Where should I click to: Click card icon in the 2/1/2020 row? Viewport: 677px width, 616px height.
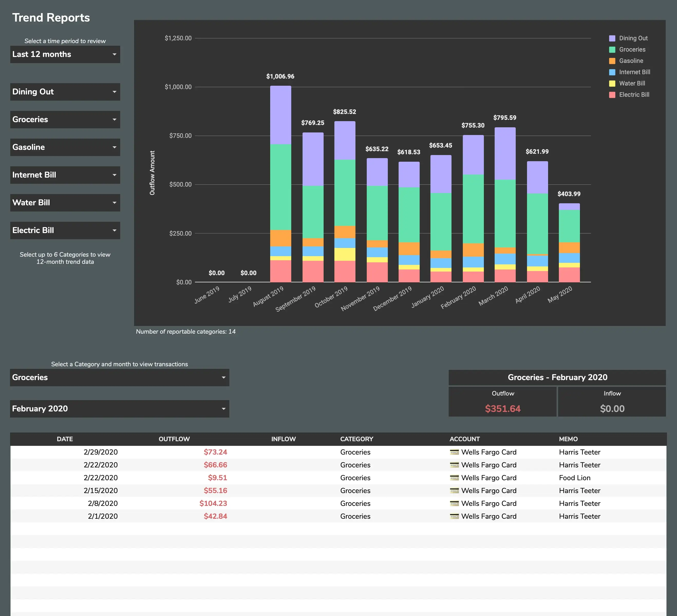[x=454, y=516]
